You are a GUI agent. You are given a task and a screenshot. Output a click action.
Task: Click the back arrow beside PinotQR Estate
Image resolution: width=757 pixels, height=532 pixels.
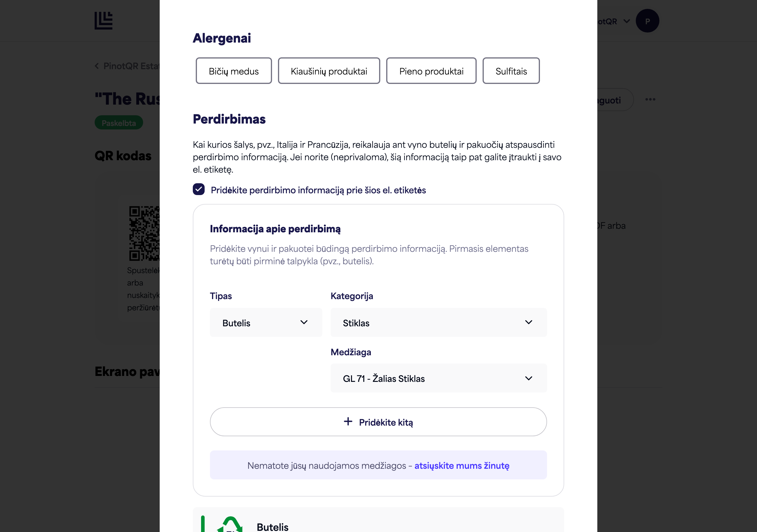coord(97,66)
